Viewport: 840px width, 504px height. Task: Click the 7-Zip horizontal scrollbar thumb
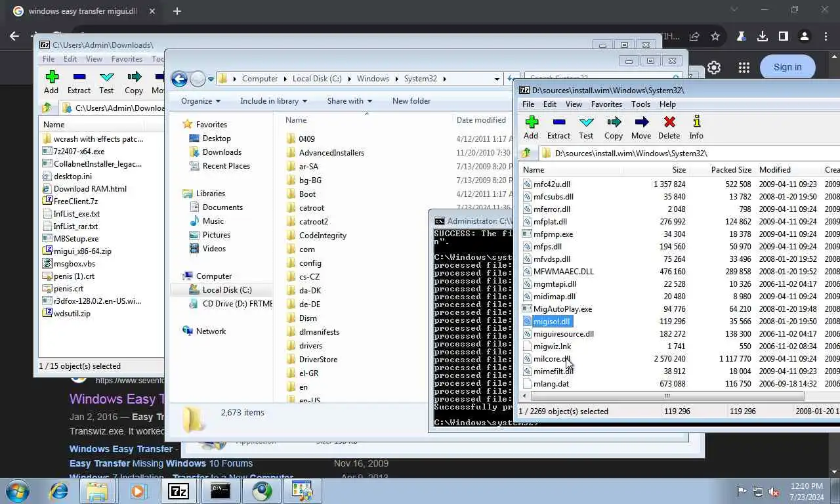[x=667, y=396]
